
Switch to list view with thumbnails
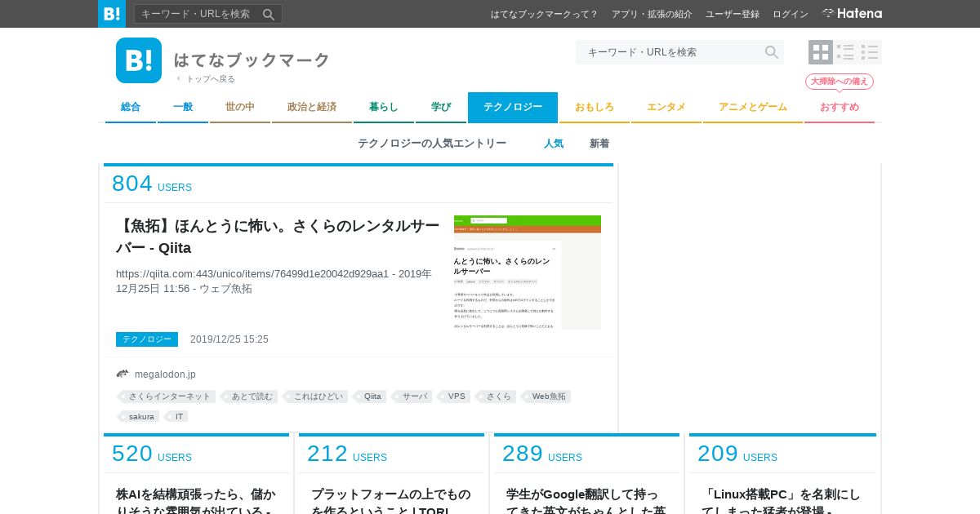(845, 52)
